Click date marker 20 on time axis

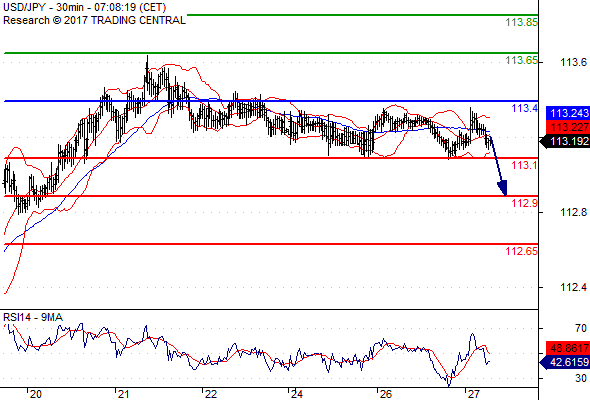(36, 394)
